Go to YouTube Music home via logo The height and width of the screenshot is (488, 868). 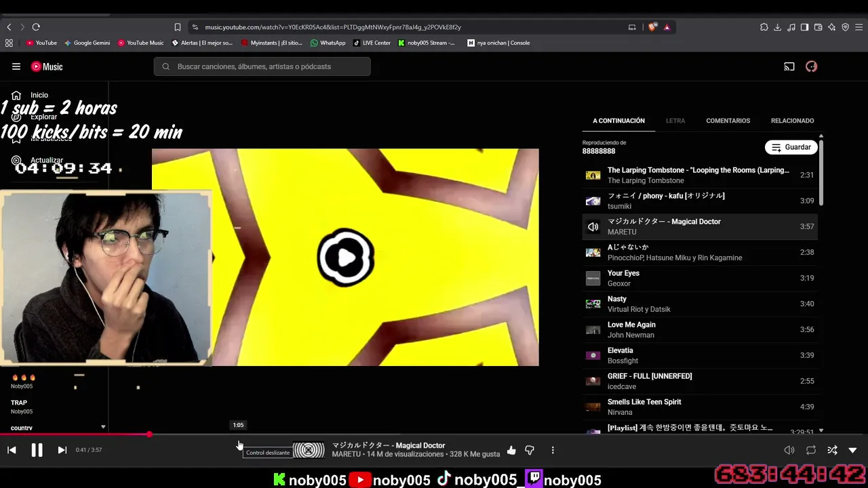click(x=47, y=66)
